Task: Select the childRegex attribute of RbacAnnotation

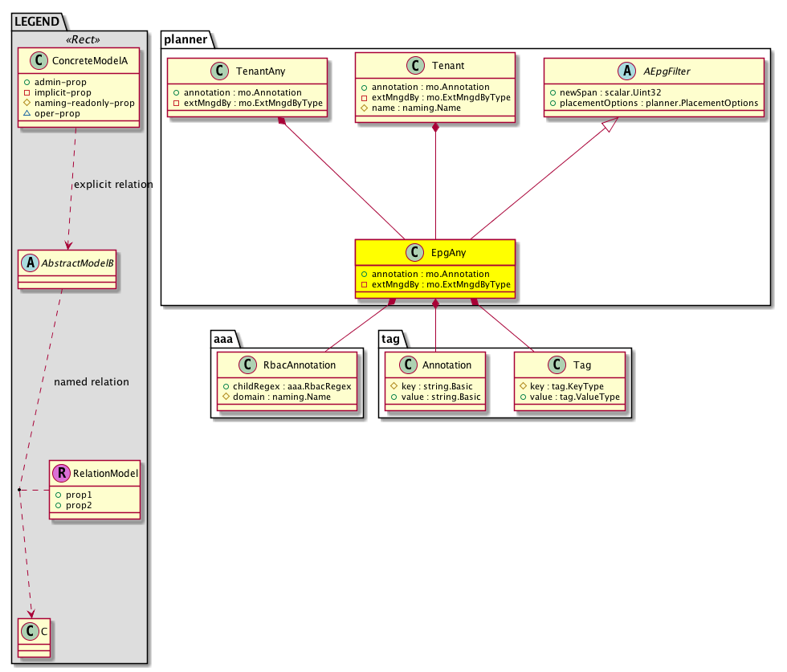Action: tap(287, 386)
